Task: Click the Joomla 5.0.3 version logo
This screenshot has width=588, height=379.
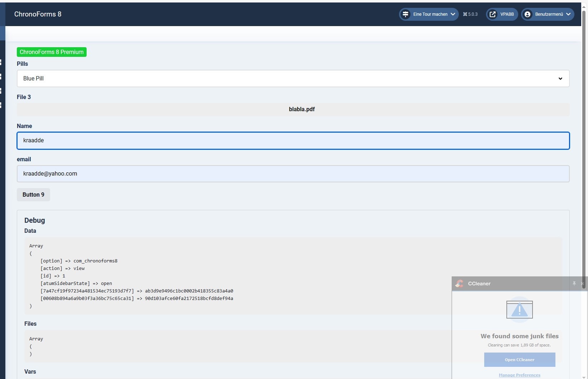Action: click(465, 14)
